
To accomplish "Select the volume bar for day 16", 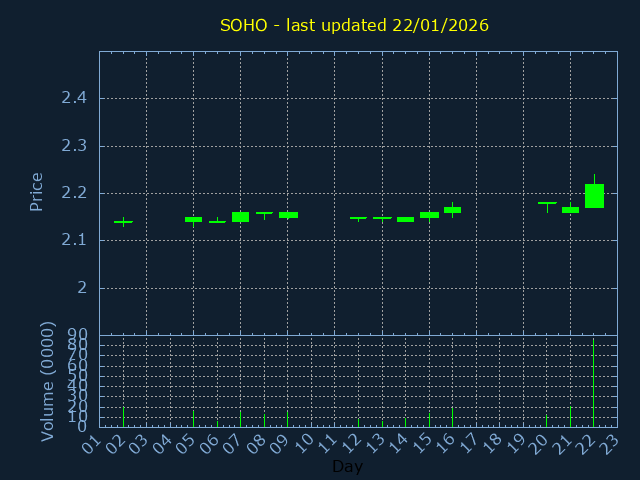I will (x=452, y=417).
